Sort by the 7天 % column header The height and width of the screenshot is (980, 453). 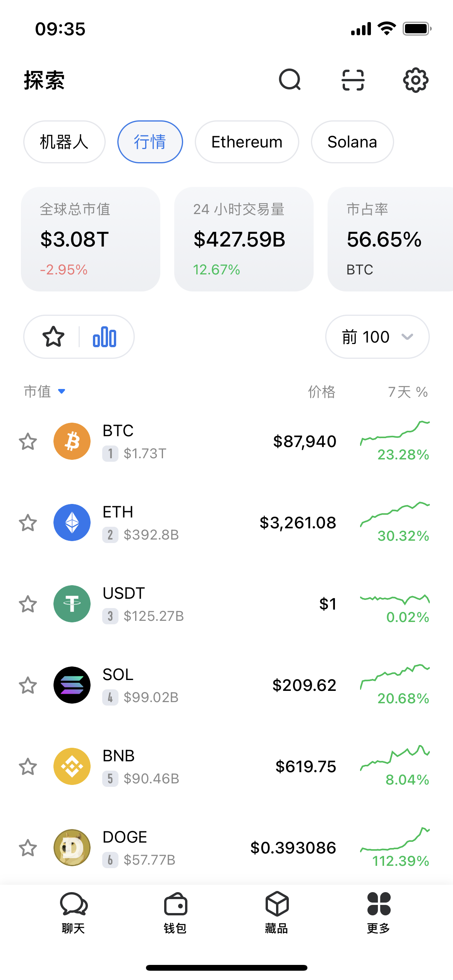[408, 392]
